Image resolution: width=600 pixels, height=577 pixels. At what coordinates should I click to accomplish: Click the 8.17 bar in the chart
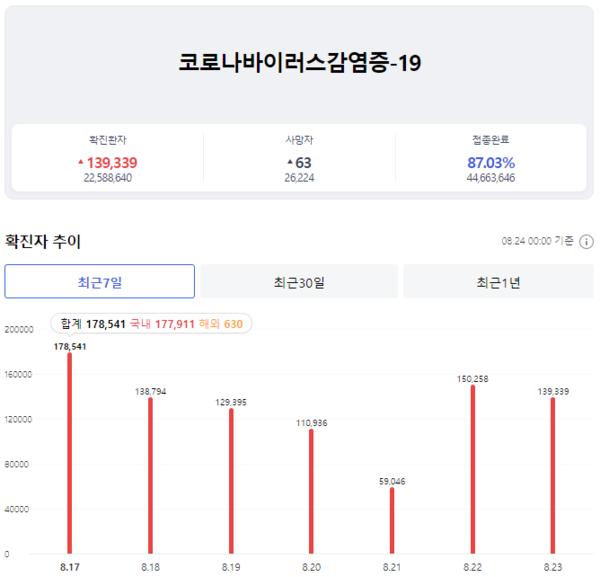tap(70, 453)
